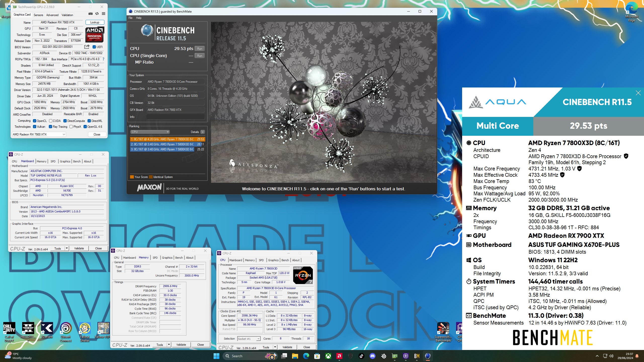Toggle PhysX checkbox in GPU-Z
The height and width of the screenshot is (362, 644).
click(71, 127)
